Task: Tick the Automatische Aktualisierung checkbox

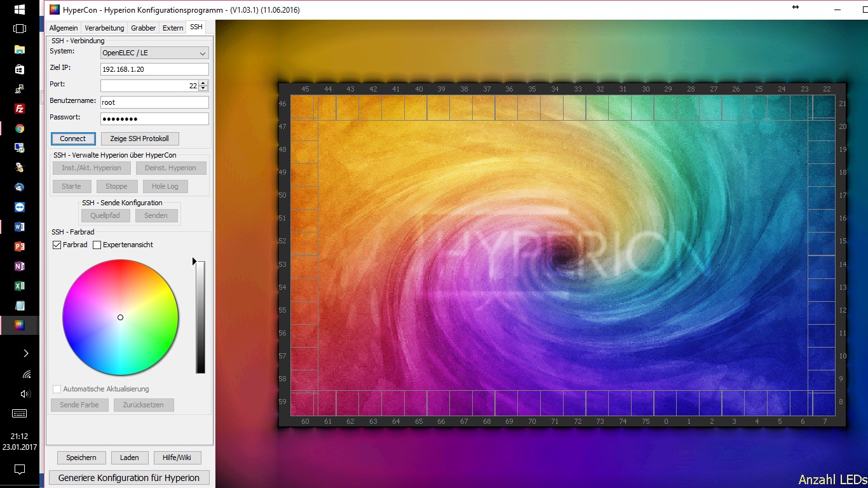Action: 57,389
